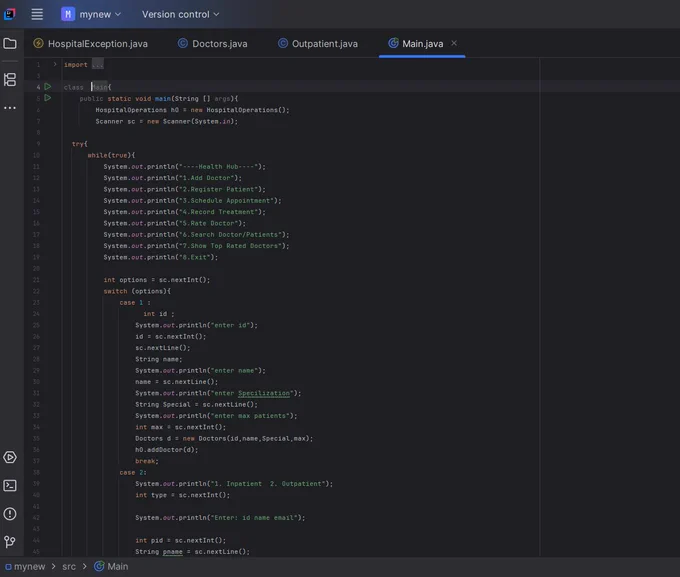Click the underlined pname variable
This screenshot has height=577, width=680.
click(x=173, y=552)
